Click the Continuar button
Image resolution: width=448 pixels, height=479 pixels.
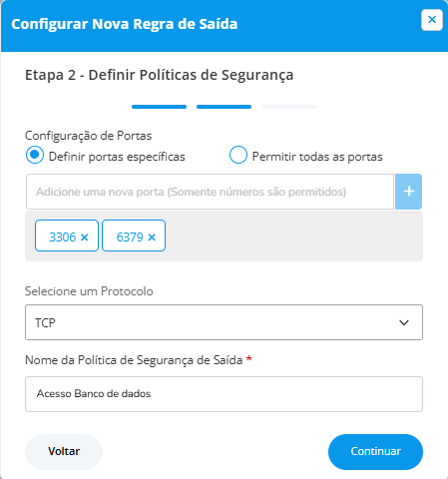(375, 452)
